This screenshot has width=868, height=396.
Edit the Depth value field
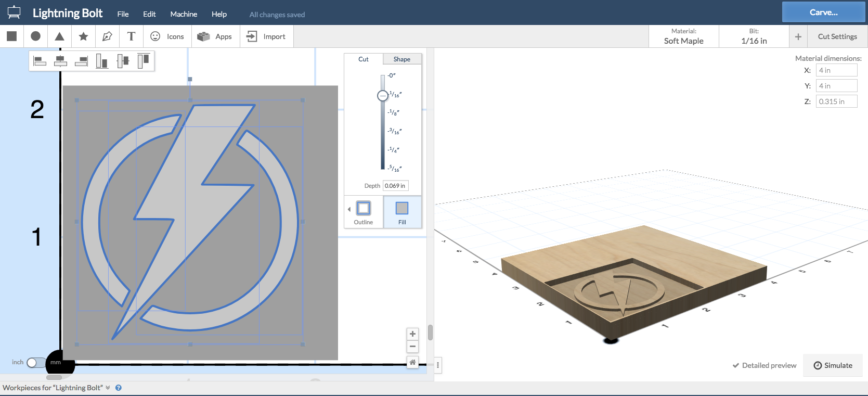tap(396, 186)
